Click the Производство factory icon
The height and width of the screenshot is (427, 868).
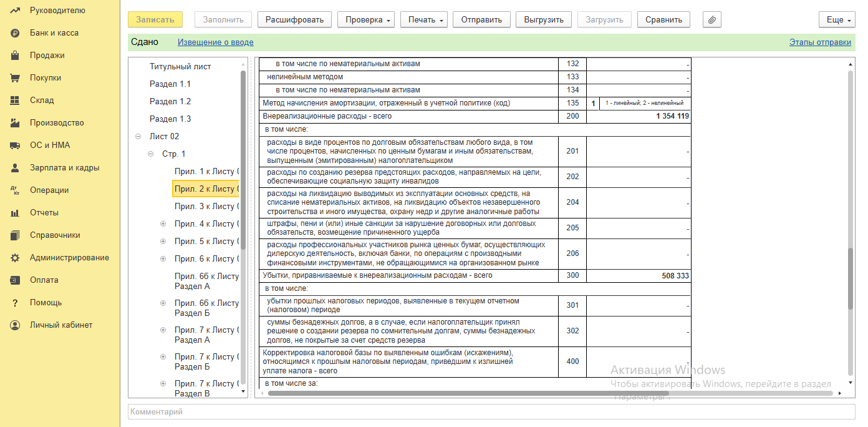(x=16, y=123)
